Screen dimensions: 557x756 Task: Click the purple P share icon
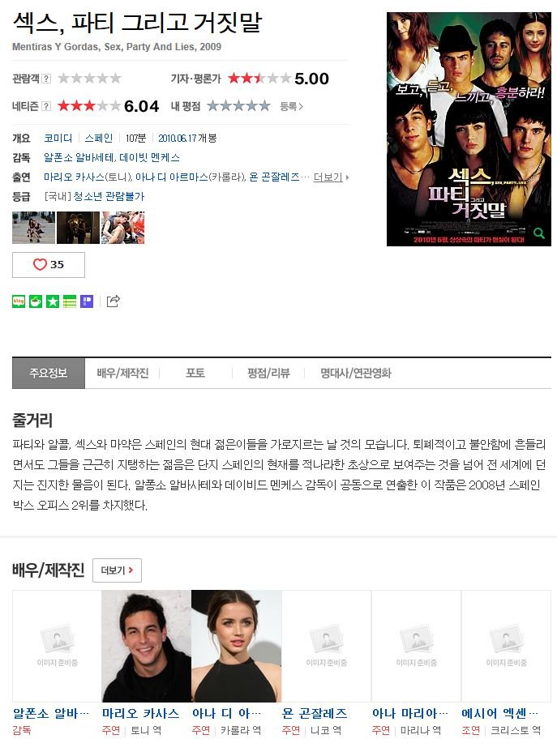(x=87, y=301)
